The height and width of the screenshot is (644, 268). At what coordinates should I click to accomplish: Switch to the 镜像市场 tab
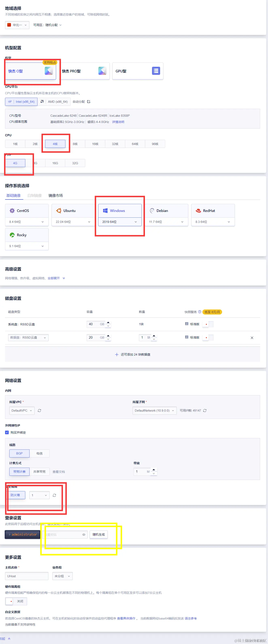(55, 196)
